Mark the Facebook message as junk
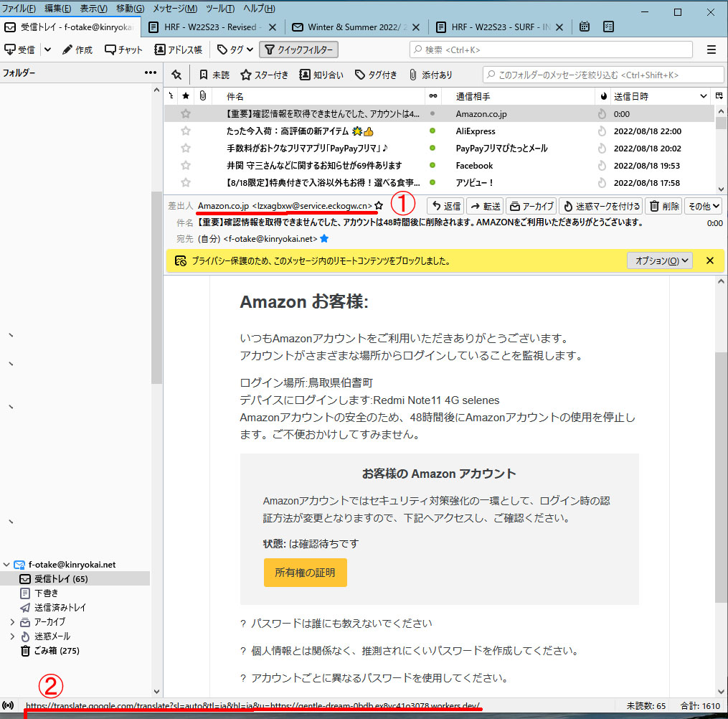The height and width of the screenshot is (719, 728). (x=602, y=165)
